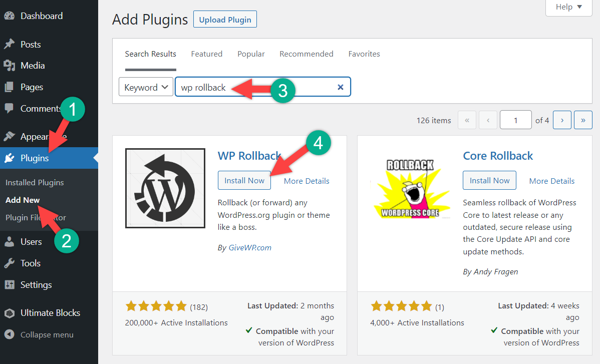Viewport: 600px width, 364px height.
Task: Open the Users menu
Action: 31,242
